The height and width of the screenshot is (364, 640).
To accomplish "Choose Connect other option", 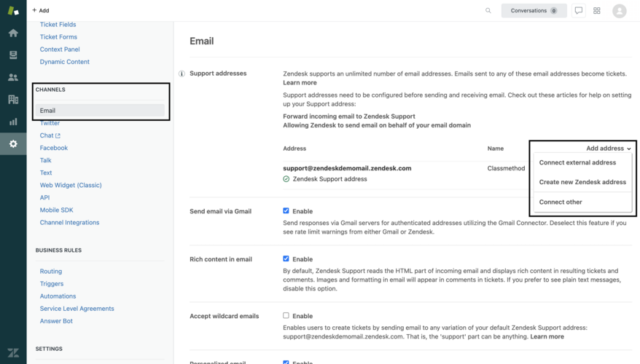I will [x=560, y=202].
